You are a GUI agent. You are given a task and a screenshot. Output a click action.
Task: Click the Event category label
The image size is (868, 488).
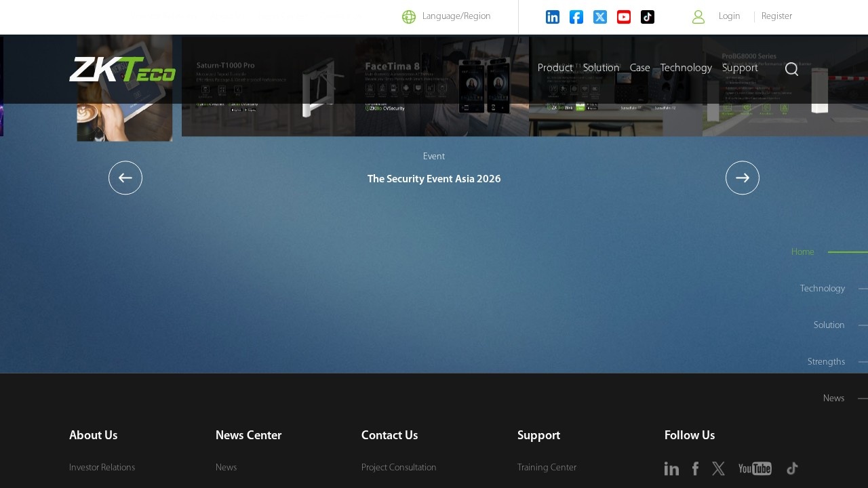pyautogui.click(x=434, y=157)
